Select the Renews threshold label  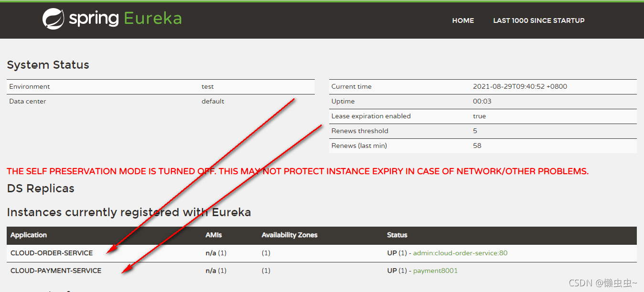tap(360, 131)
